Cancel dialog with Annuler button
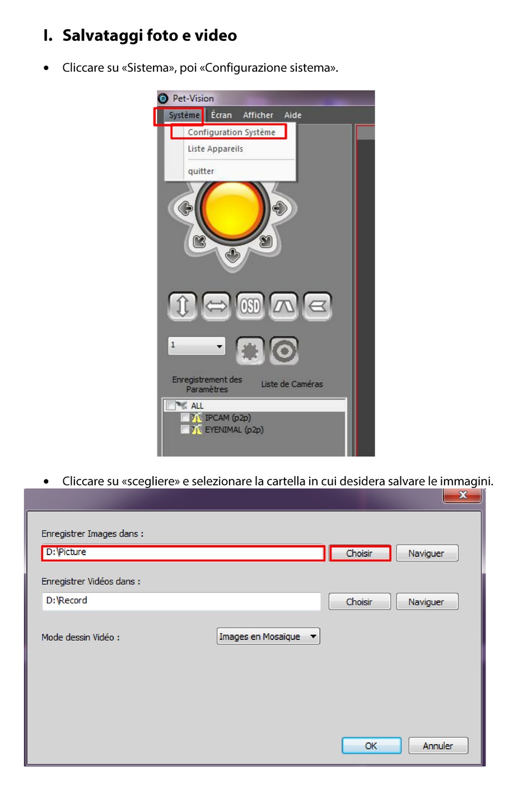Image resolution: width=532 pixels, height=795 pixels. (438, 746)
